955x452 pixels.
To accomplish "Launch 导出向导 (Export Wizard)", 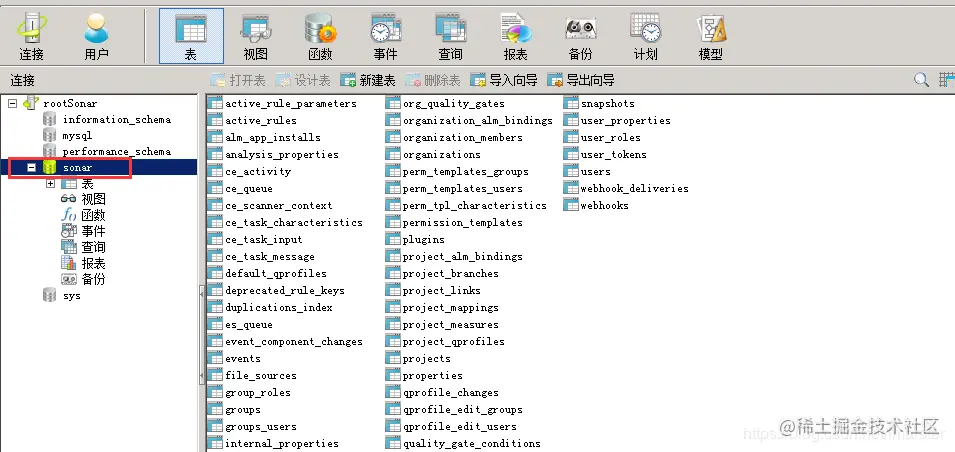I will coord(581,80).
